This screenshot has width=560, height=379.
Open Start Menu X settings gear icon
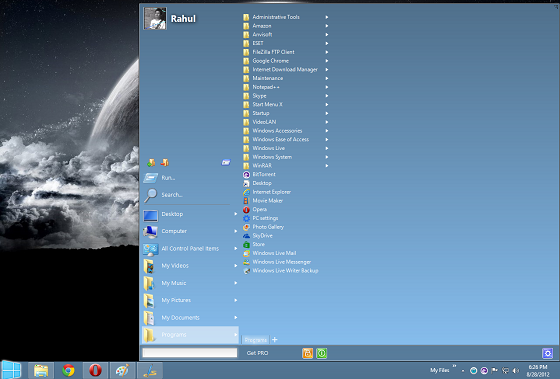[x=548, y=353]
